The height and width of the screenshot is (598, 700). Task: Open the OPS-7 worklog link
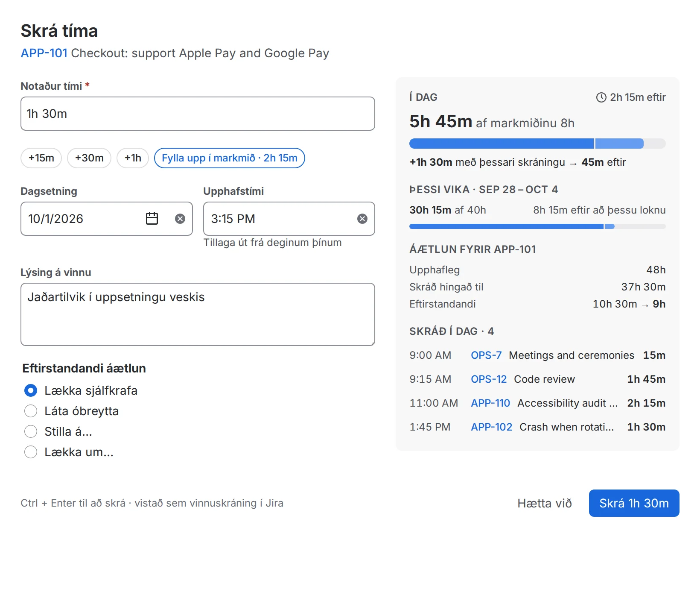click(486, 355)
